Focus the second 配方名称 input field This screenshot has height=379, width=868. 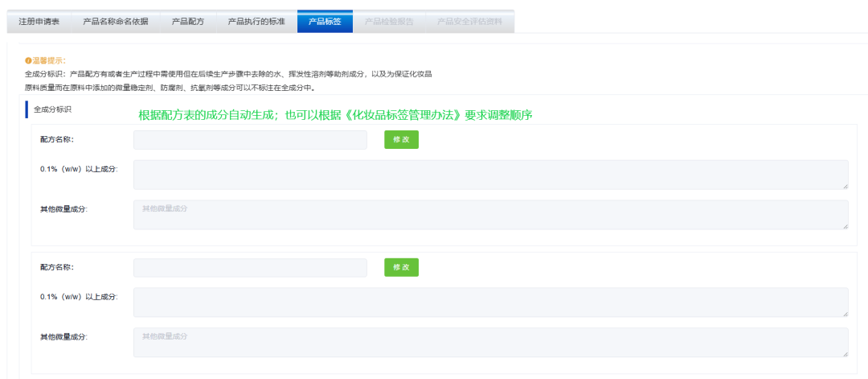[250, 267]
